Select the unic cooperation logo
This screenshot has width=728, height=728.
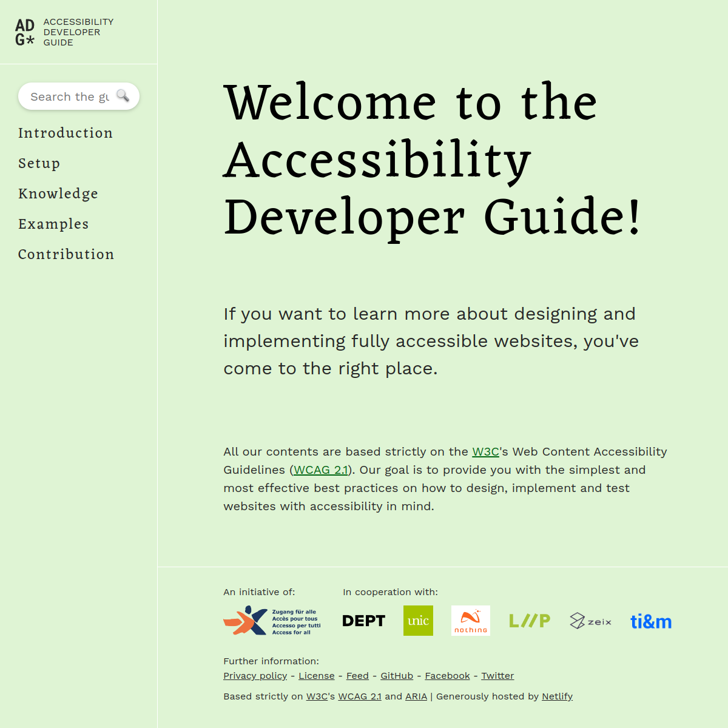pos(418,621)
